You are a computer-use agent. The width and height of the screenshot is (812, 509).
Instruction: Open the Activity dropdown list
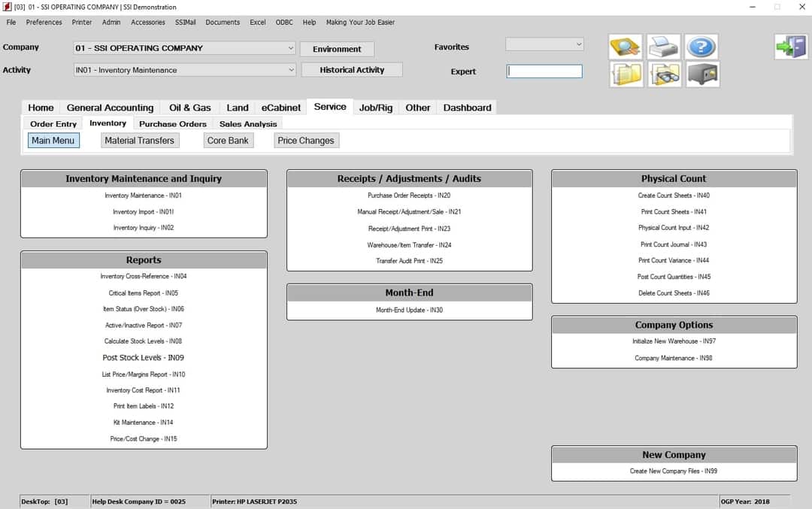(x=290, y=69)
